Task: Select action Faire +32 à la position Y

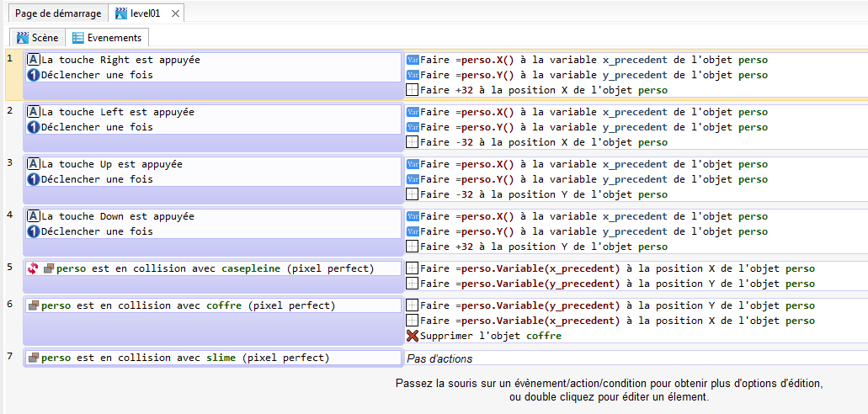Action: 544,247
